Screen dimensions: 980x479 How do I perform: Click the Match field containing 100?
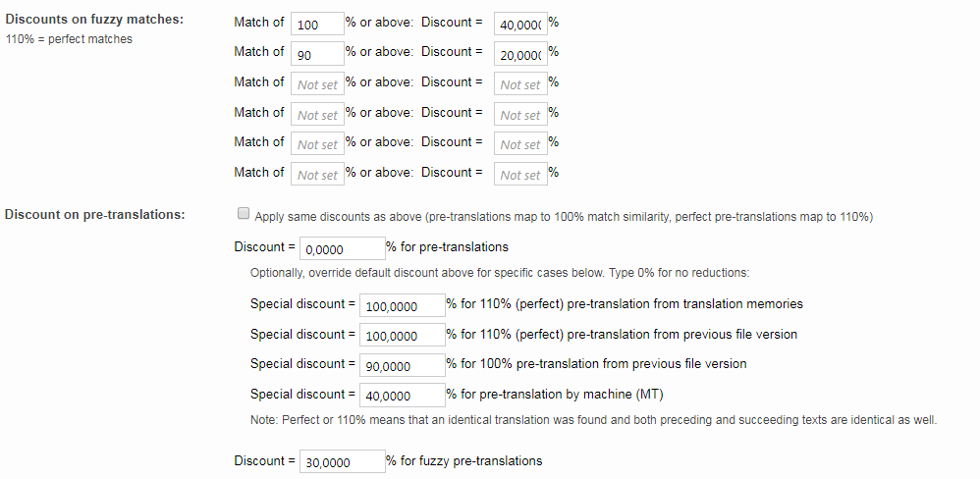pos(316,24)
